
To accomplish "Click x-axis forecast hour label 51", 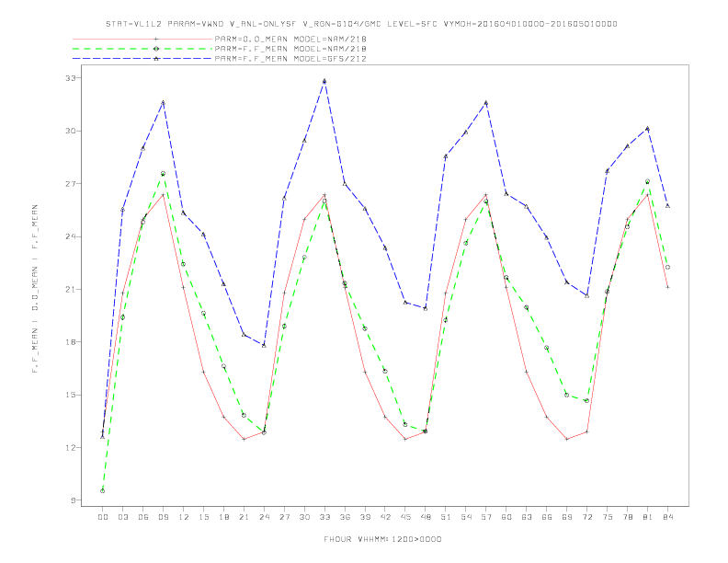I will coord(446,517).
